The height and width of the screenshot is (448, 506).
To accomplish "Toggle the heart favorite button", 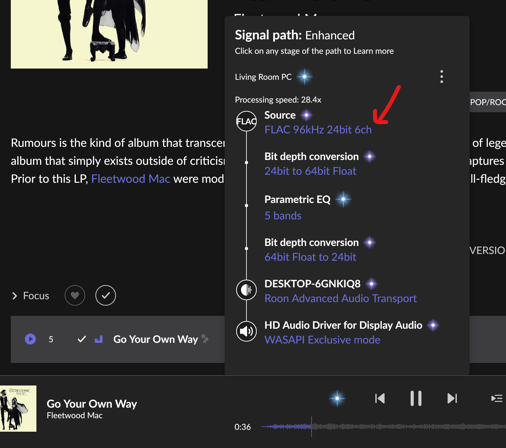I will pyautogui.click(x=75, y=295).
